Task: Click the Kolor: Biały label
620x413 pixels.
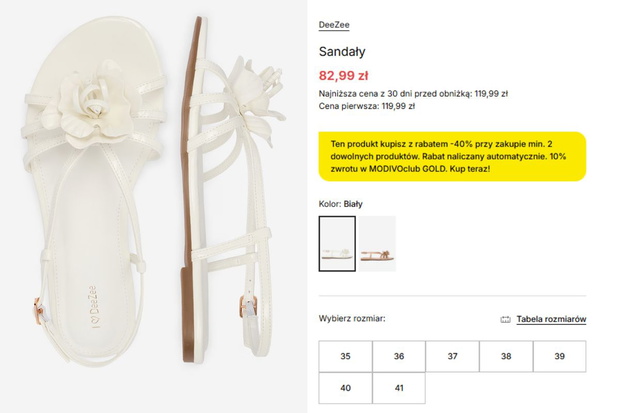Action: (341, 204)
